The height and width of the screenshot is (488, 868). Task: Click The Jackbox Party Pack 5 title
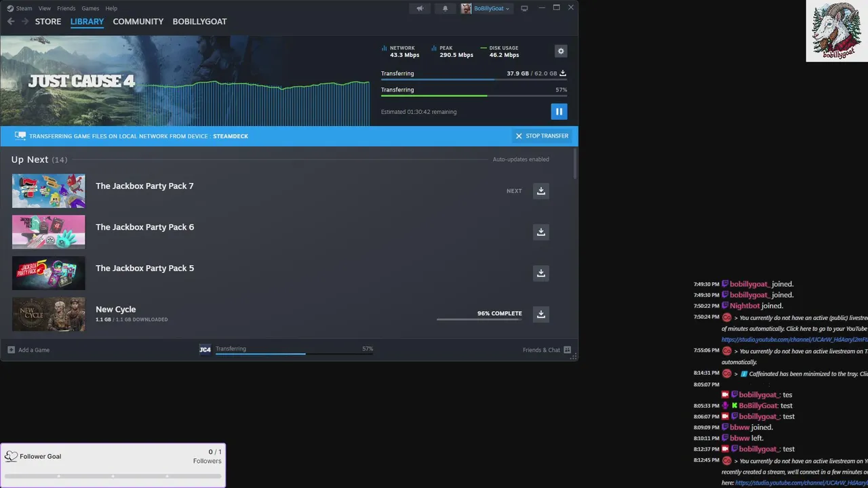(144, 268)
